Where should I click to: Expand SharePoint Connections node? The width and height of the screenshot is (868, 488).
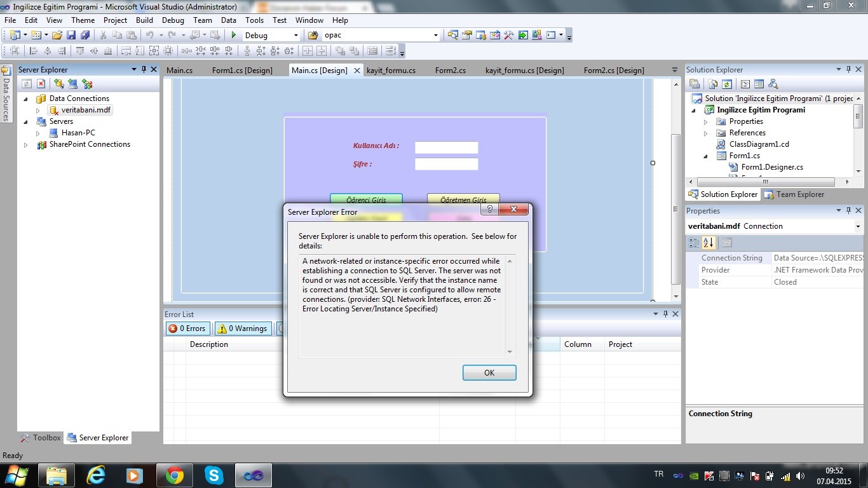[x=26, y=144]
